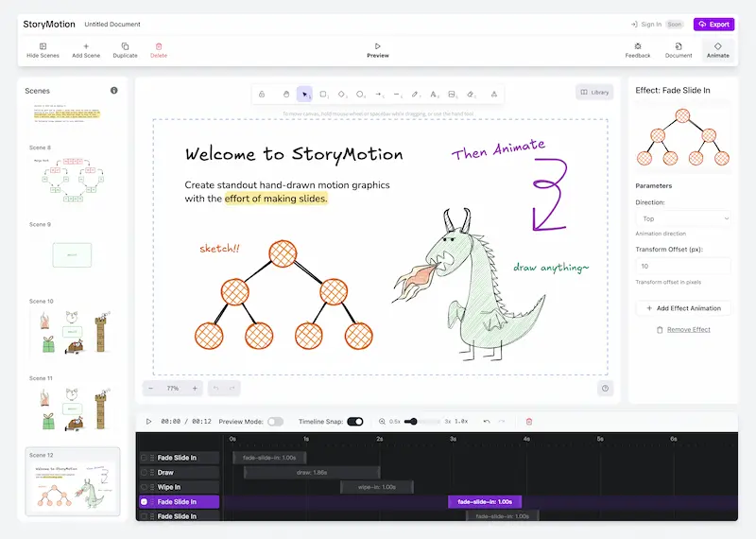This screenshot has height=539, width=756.
Task: Click Sign In link
Action: click(646, 25)
